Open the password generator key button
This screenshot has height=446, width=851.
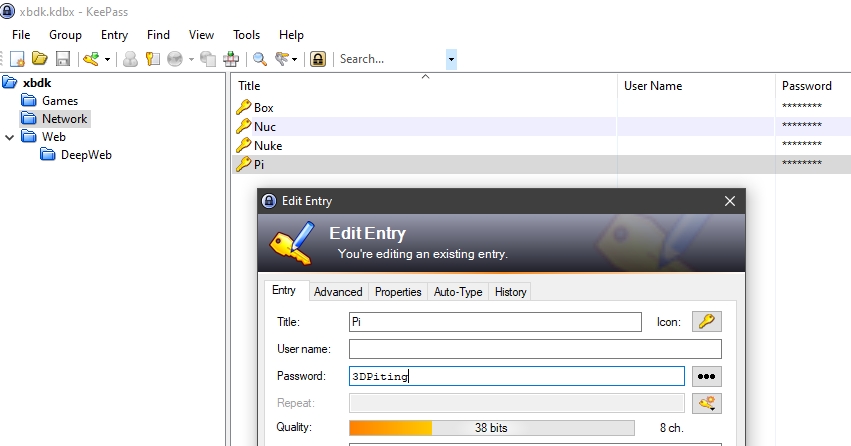point(706,403)
